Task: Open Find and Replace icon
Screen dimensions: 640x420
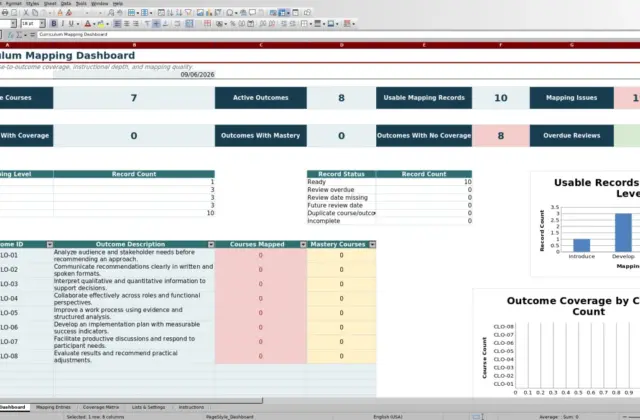Action: coord(111,13)
